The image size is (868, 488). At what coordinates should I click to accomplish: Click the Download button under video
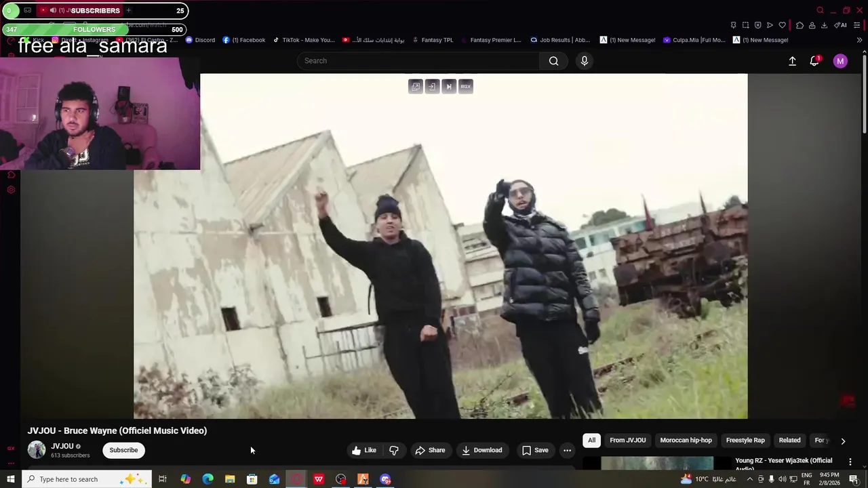pos(482,450)
